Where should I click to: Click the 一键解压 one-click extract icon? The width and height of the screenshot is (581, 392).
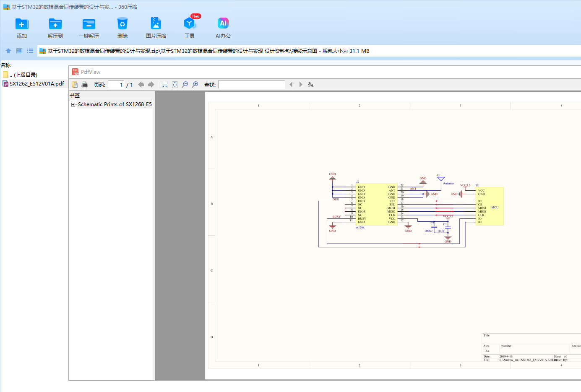click(89, 24)
